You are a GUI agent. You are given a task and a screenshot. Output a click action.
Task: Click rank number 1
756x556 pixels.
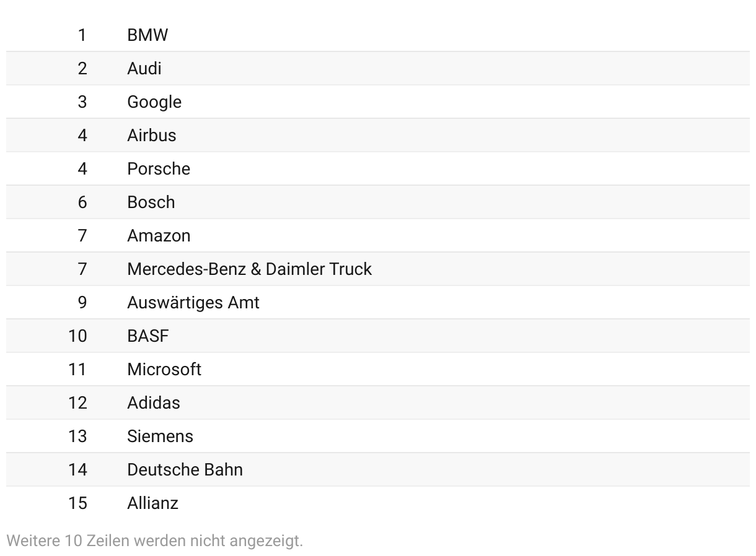pos(82,35)
